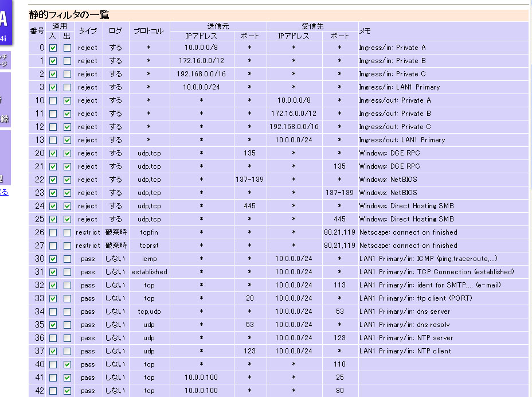Enable outbound checkbox for filter 1
This screenshot has width=532, height=397.
coord(67,61)
